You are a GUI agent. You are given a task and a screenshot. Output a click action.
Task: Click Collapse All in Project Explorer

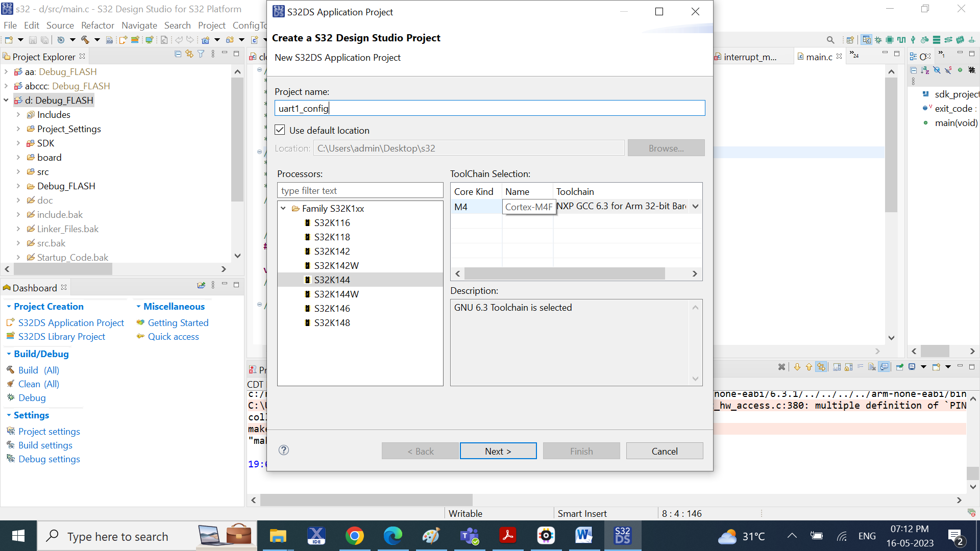(x=178, y=54)
